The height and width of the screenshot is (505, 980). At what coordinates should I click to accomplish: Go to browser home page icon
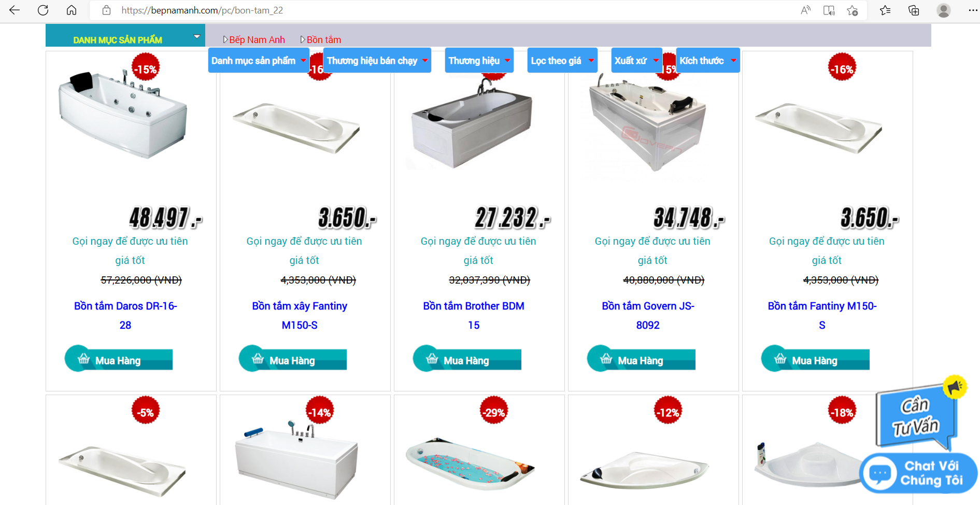click(x=72, y=10)
